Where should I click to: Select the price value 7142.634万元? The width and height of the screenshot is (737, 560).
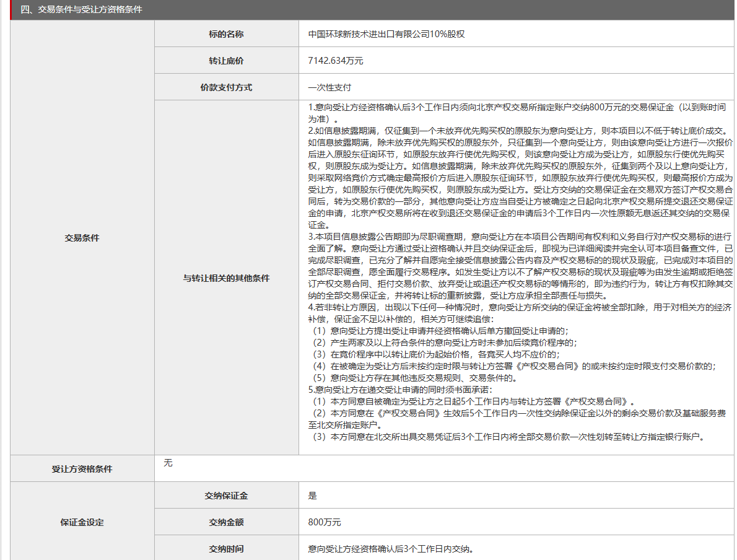(336, 61)
